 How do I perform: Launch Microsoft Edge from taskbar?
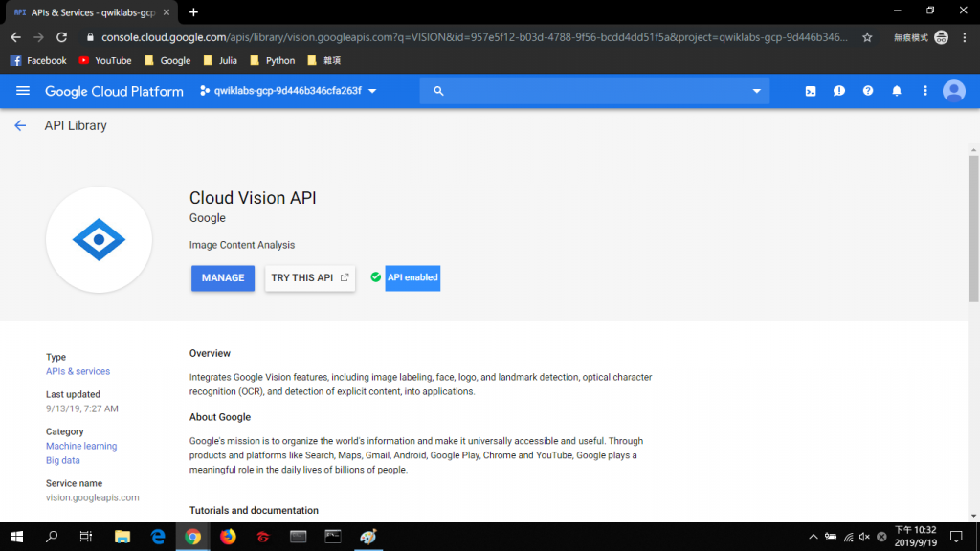(x=158, y=537)
